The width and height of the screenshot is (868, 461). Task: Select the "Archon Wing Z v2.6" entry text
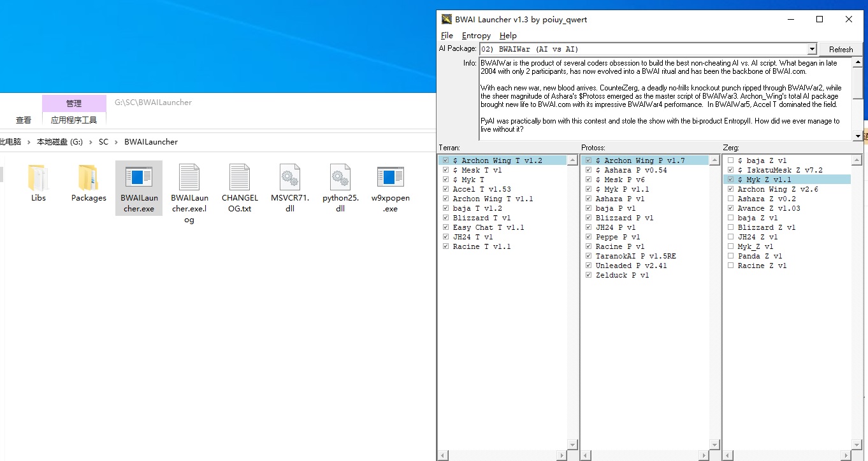coord(778,189)
